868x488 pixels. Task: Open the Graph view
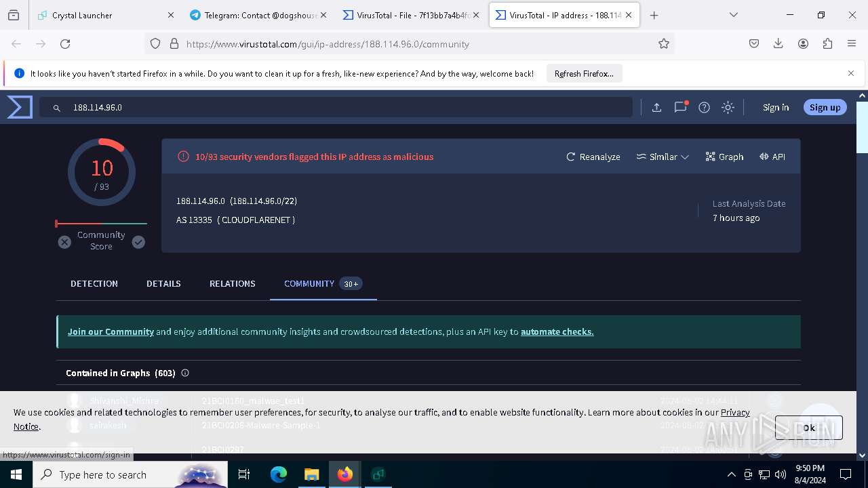point(724,157)
